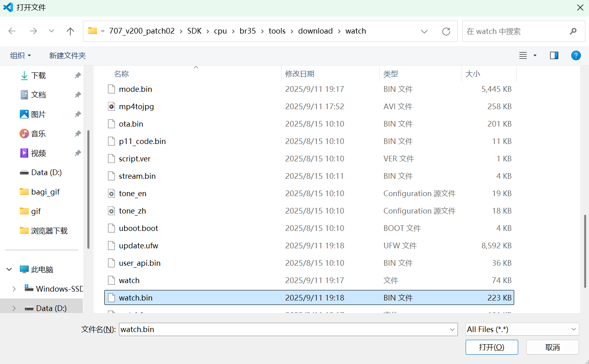Toggle the preview pane
This screenshot has width=589, height=364.
pyautogui.click(x=554, y=55)
